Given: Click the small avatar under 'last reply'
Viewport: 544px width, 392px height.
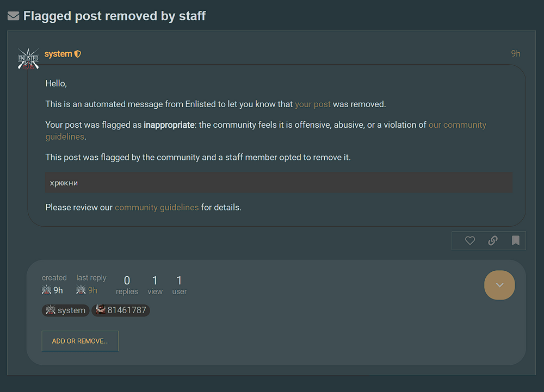Looking at the screenshot, I should (x=81, y=290).
